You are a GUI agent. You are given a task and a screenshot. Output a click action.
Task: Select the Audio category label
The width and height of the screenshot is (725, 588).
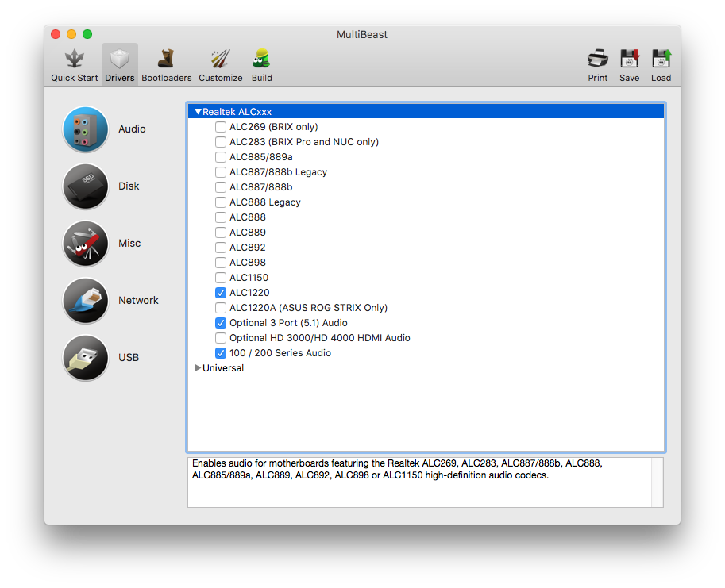pyautogui.click(x=132, y=129)
